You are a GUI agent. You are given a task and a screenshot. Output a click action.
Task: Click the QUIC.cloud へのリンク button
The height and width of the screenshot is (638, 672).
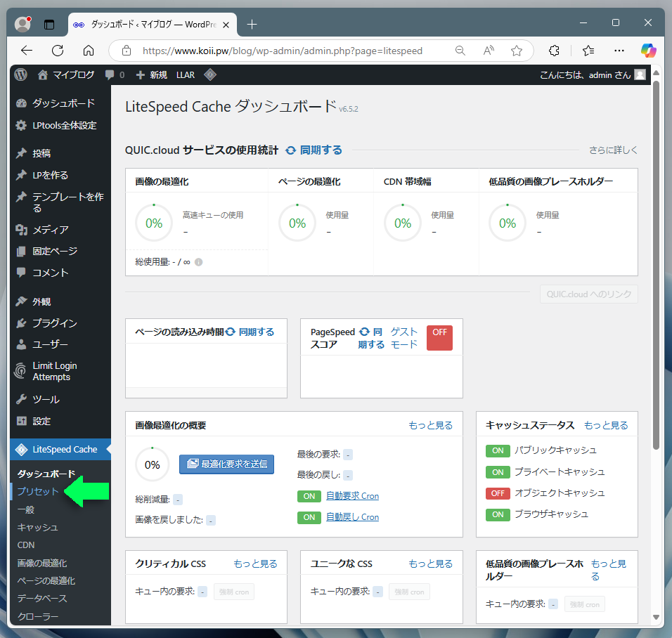click(x=589, y=294)
